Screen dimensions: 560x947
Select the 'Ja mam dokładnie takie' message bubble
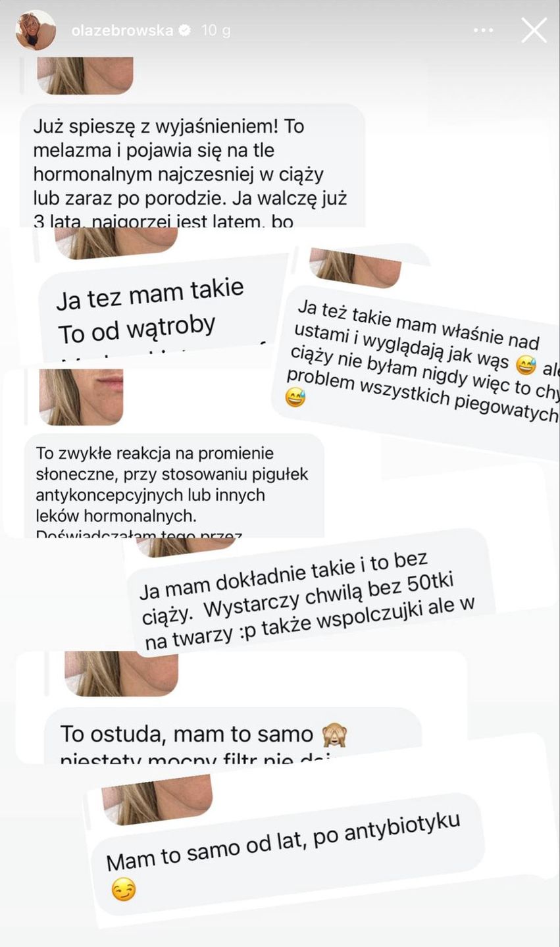pyautogui.click(x=309, y=596)
